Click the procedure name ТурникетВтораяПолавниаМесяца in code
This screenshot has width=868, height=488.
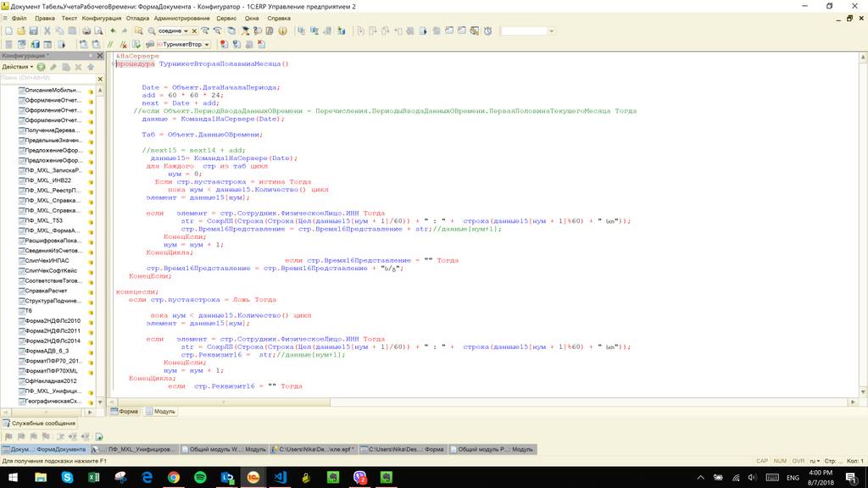pos(220,64)
